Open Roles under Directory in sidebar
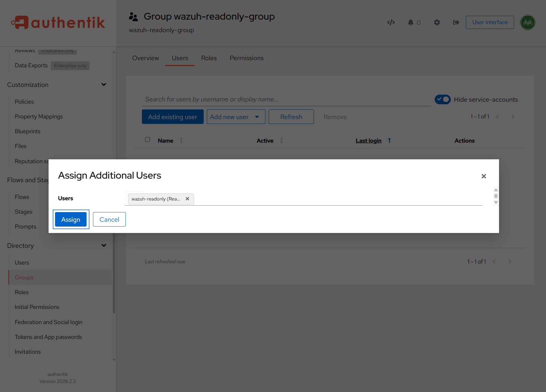The width and height of the screenshot is (546, 392). point(22,292)
